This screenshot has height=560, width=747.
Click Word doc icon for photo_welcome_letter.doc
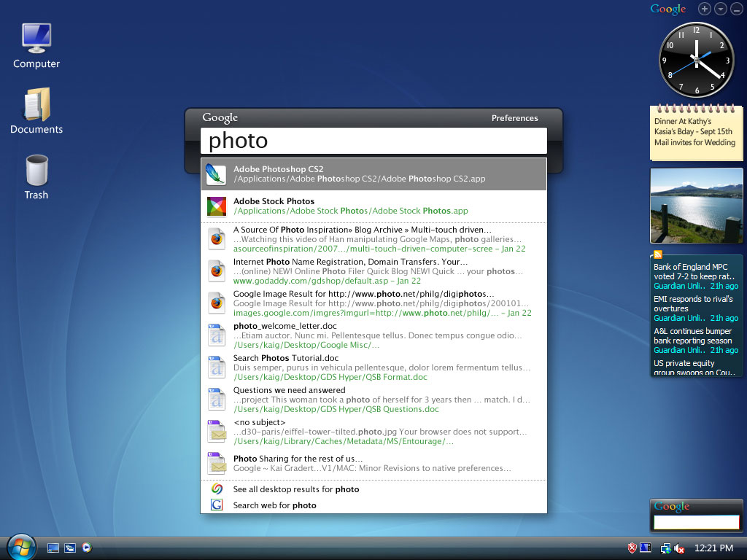click(216, 335)
